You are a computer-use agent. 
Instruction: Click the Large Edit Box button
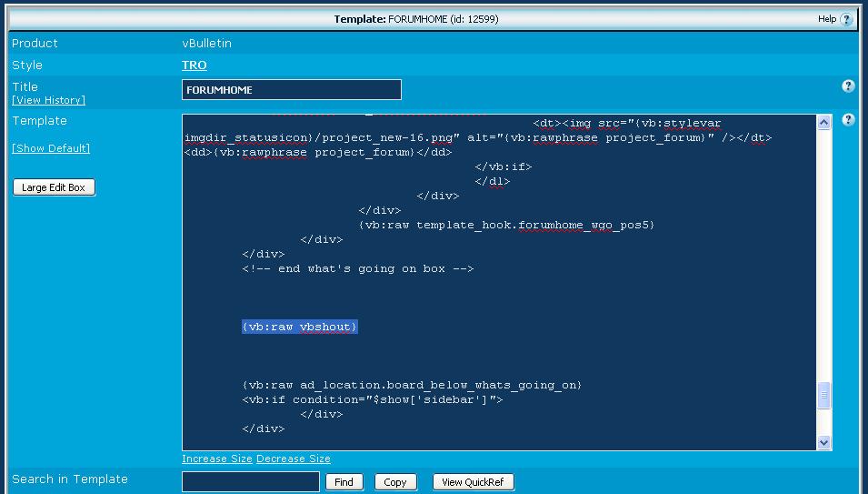tap(54, 187)
